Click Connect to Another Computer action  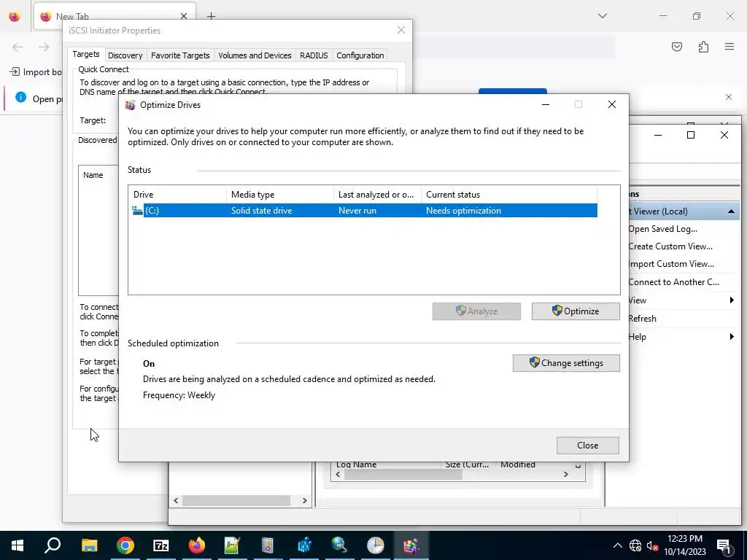click(673, 282)
